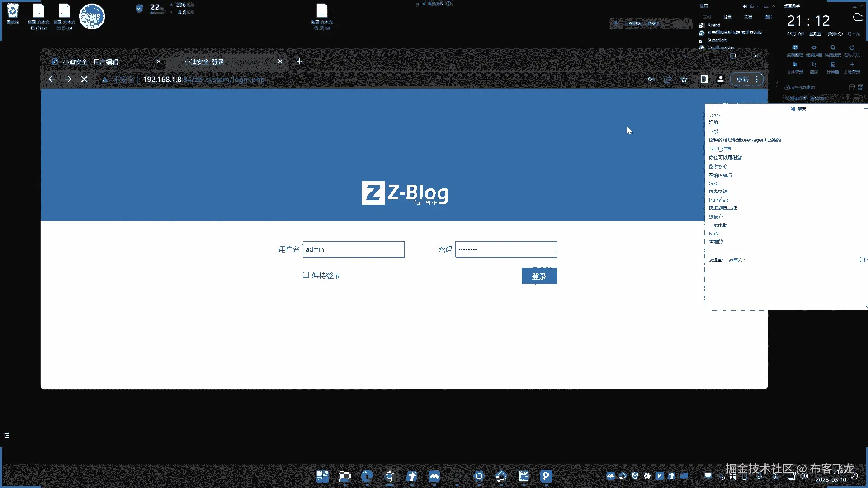Click the saved passwords key icon
This screenshot has width=868, height=488.
651,80
